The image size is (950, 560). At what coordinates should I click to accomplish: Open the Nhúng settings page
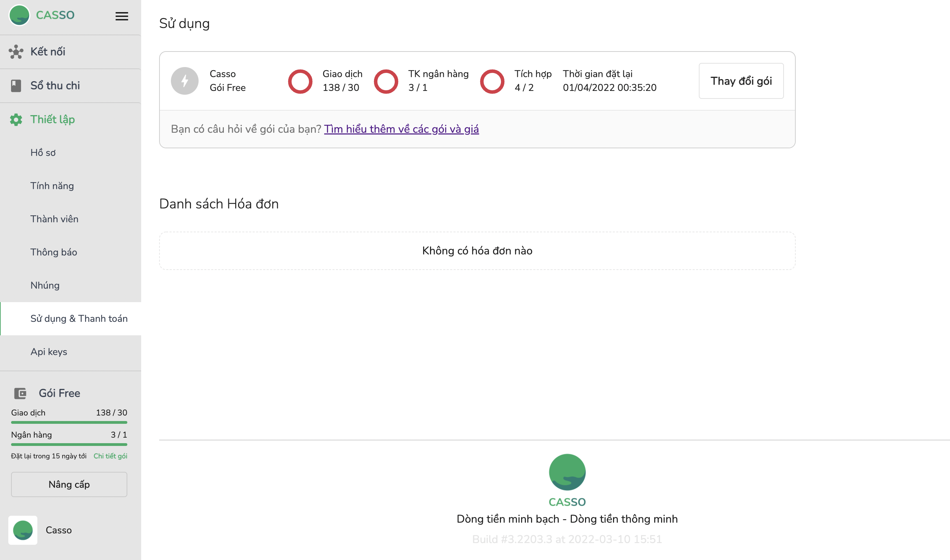[x=71, y=286]
